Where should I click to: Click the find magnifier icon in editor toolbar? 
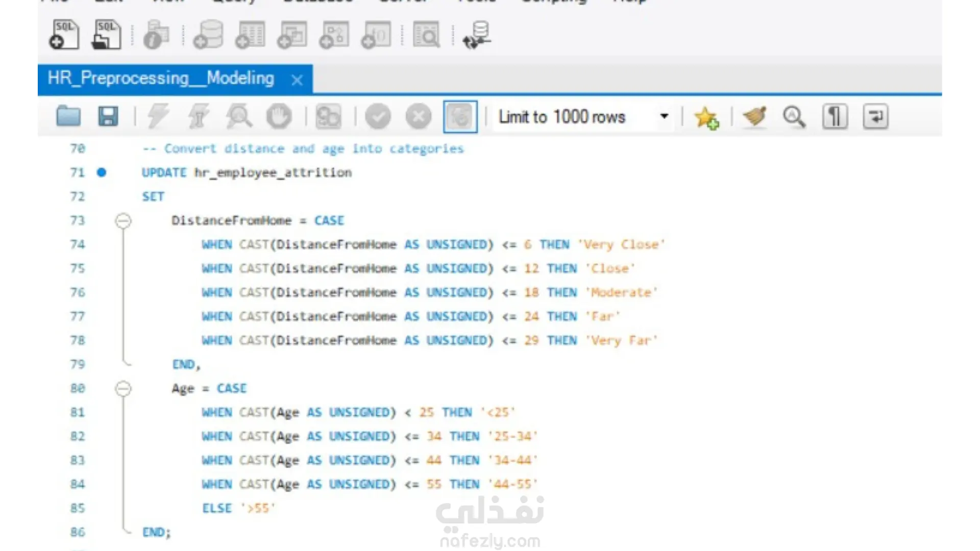click(794, 117)
